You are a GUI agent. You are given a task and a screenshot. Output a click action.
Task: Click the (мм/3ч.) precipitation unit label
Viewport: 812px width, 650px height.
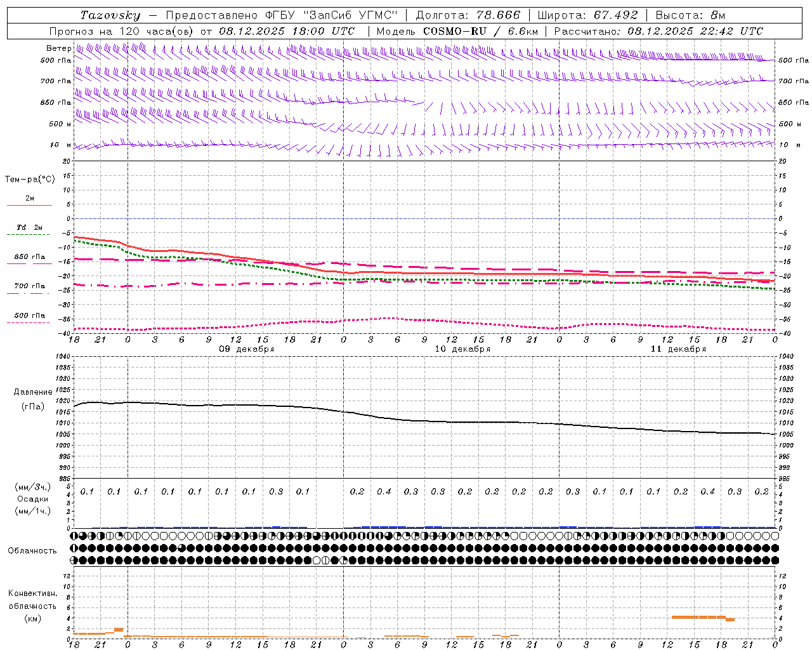(x=33, y=487)
